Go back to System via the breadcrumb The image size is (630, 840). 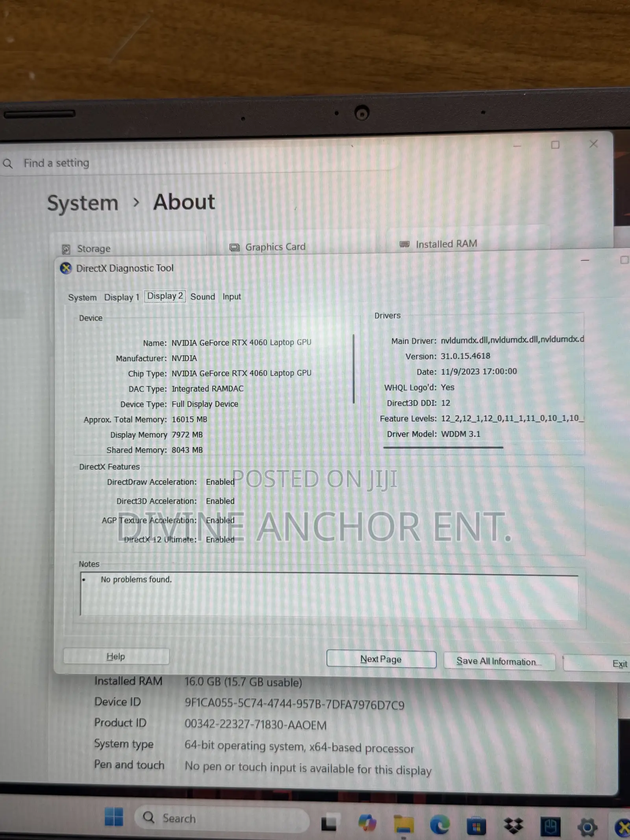pyautogui.click(x=83, y=203)
